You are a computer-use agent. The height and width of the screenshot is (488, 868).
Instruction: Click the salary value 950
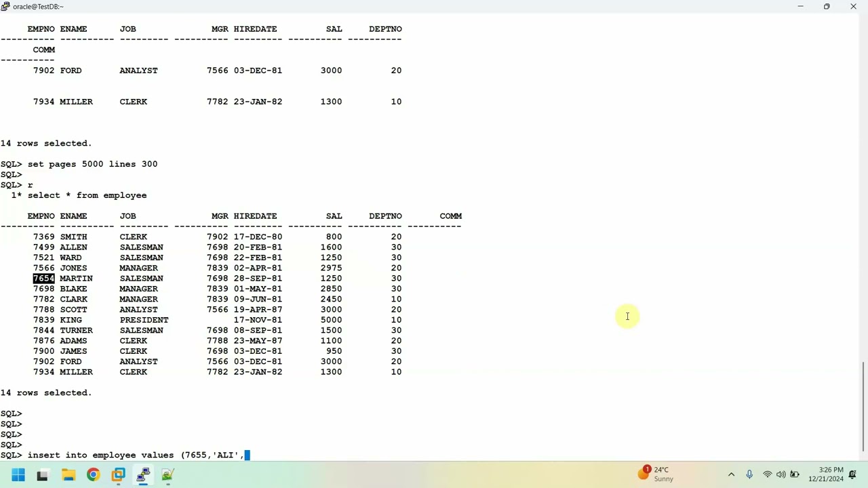click(334, 351)
